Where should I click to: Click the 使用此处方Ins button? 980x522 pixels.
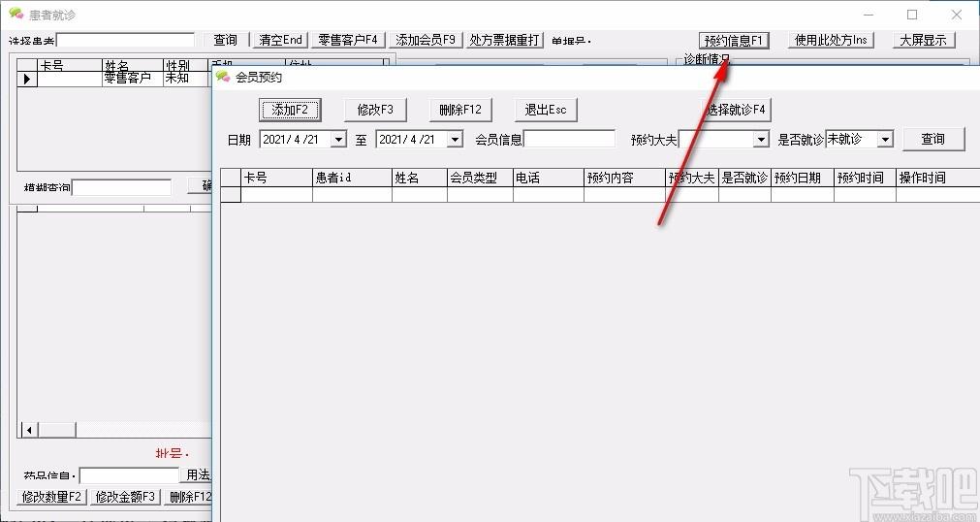click(831, 40)
